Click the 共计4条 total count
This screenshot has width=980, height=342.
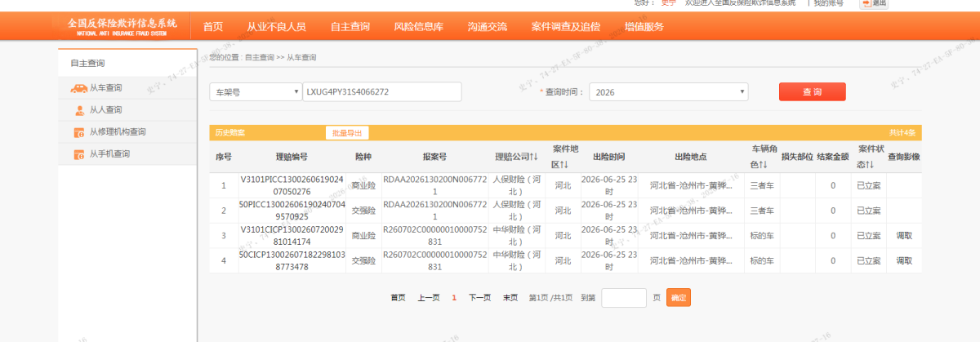903,132
